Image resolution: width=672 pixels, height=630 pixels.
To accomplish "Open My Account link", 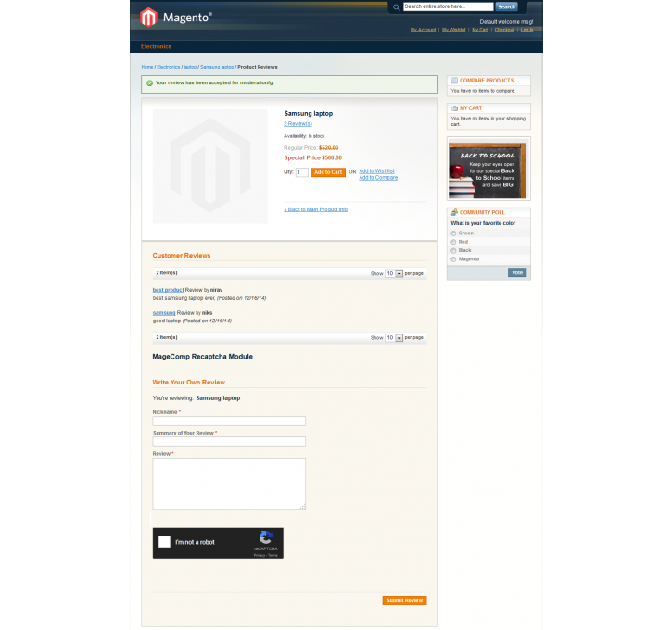I will tap(423, 30).
